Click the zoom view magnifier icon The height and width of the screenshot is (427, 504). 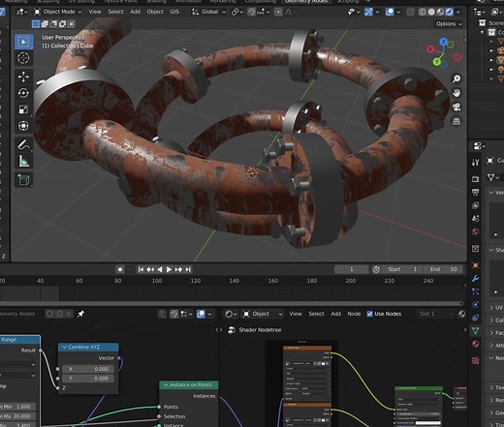[x=457, y=78]
